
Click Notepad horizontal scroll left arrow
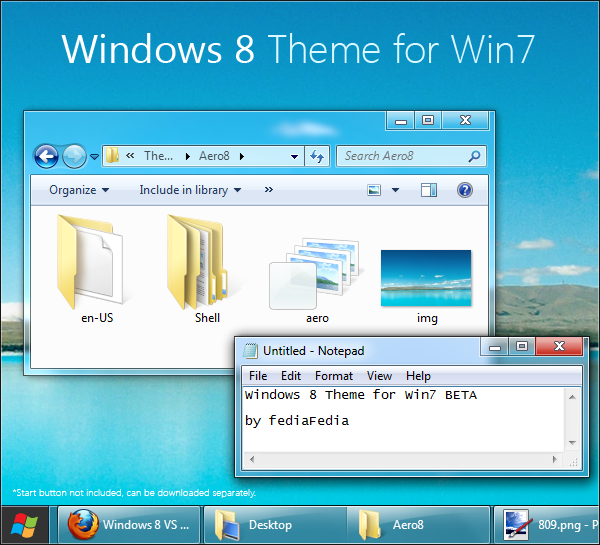[x=252, y=459]
